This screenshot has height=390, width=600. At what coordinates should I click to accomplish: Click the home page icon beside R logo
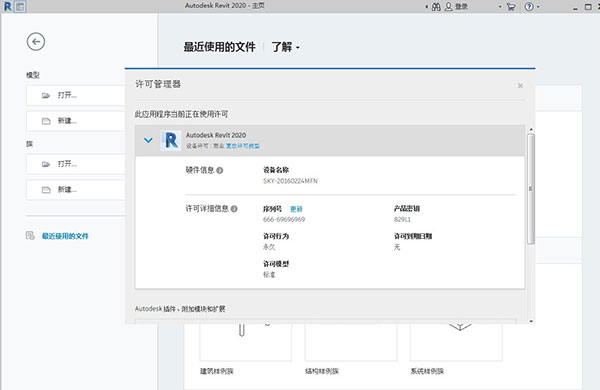[x=20, y=7]
